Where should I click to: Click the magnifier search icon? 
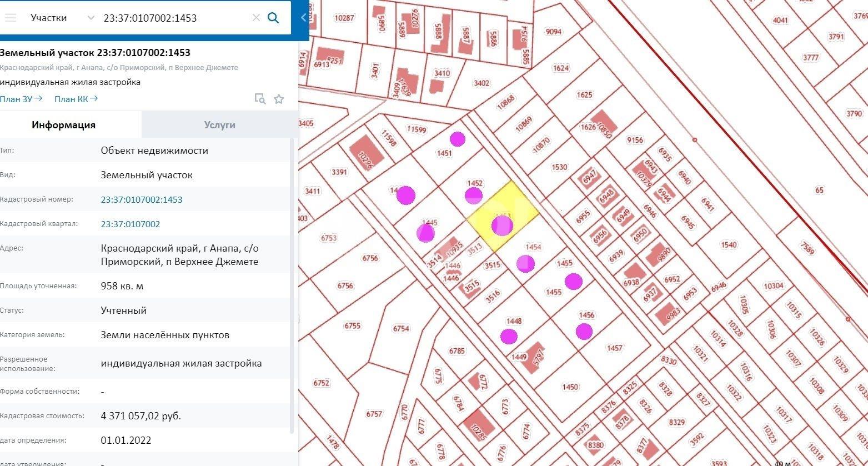point(273,18)
